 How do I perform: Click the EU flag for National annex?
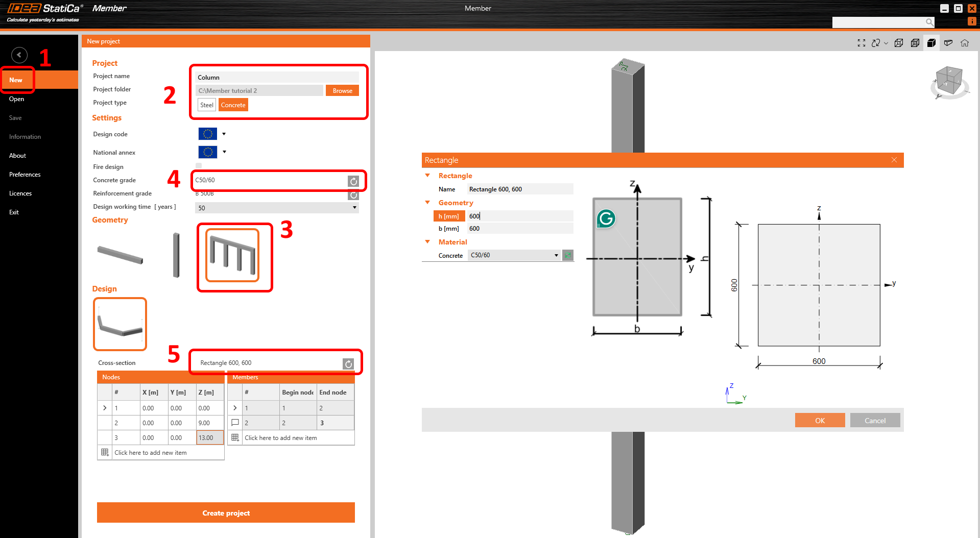coord(208,152)
